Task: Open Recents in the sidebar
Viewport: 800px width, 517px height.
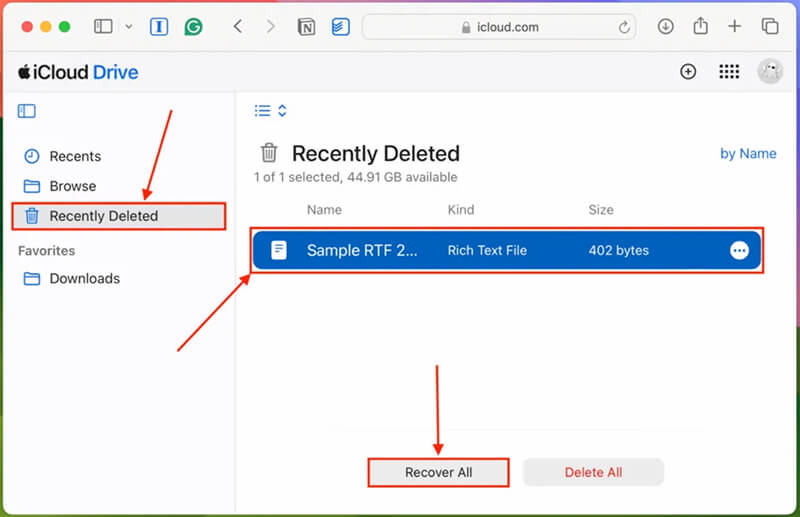Action: click(x=63, y=156)
